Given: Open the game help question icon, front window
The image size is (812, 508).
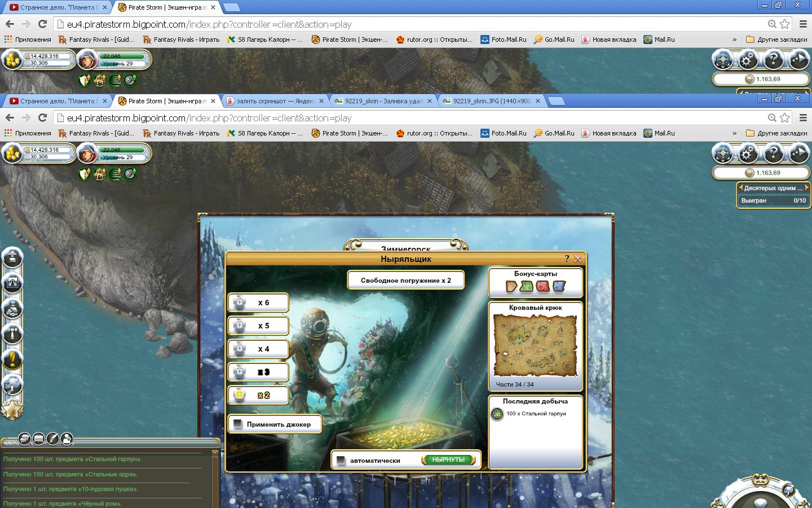Looking at the screenshot, I should point(774,154).
